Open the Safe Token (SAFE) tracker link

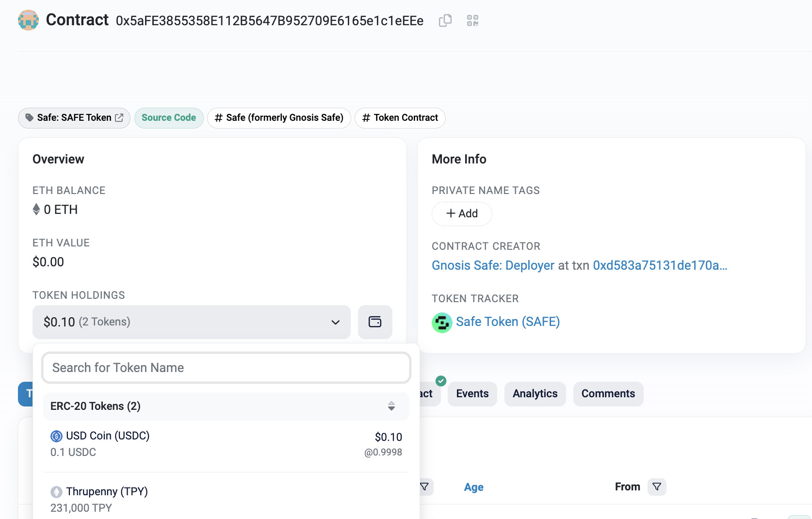click(508, 322)
